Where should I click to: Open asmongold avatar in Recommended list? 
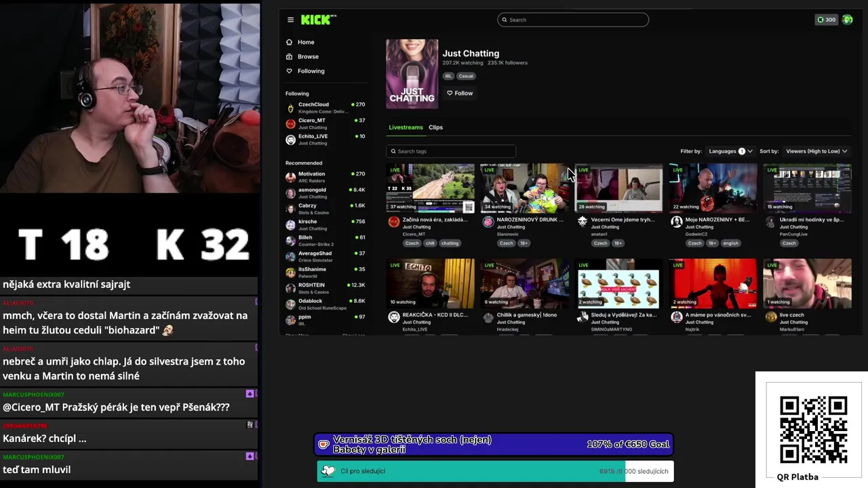click(x=290, y=193)
